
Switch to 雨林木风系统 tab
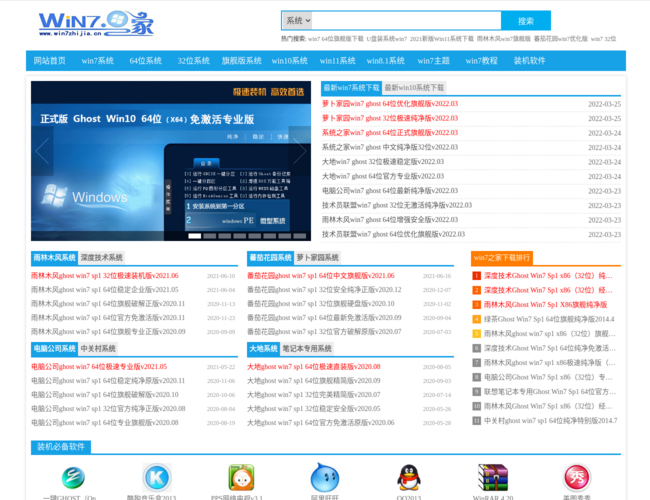54,258
